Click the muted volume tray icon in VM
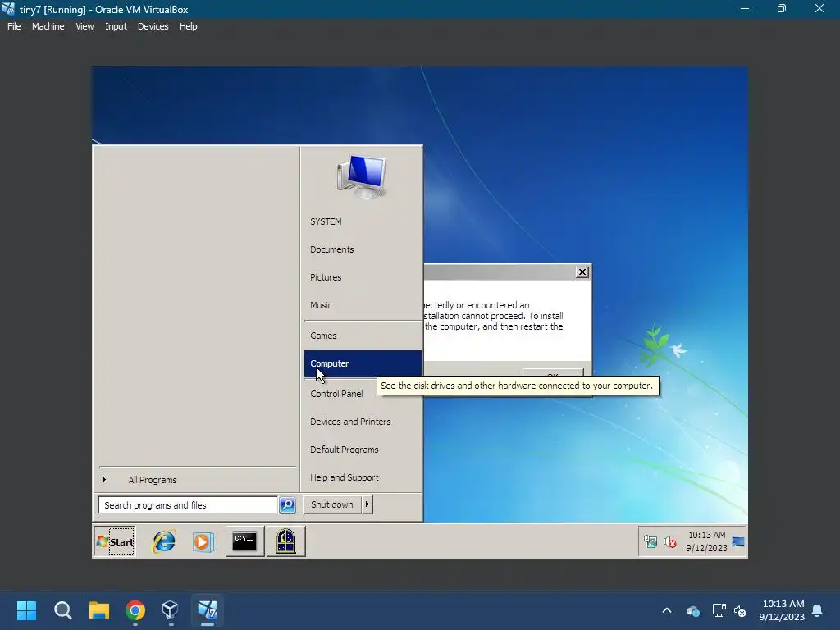840x630 pixels. pyautogui.click(x=669, y=542)
